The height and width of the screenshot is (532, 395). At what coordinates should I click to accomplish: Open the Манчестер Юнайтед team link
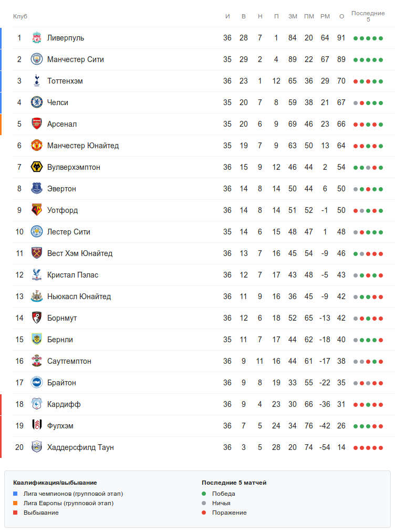coord(83,146)
